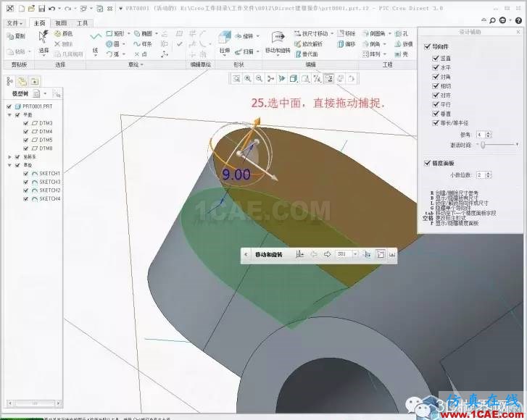Select the 壳 shell tool
Viewport: 527px width, 420px height.
coord(402,54)
